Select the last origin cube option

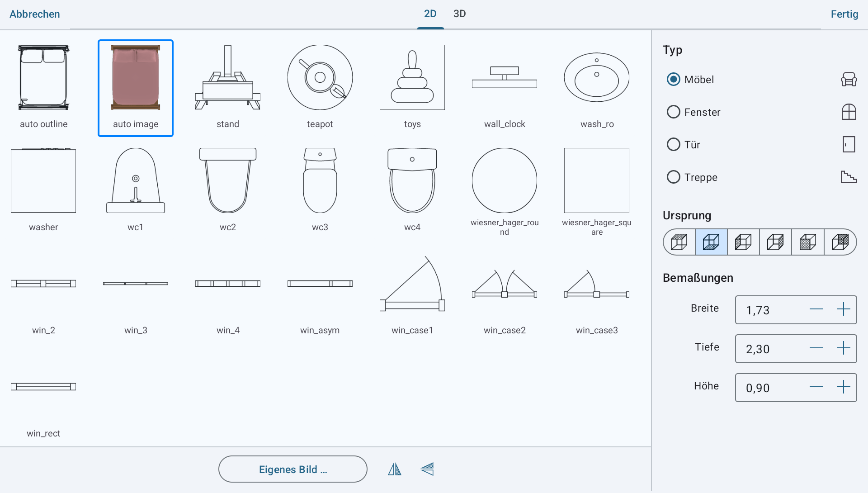click(840, 242)
